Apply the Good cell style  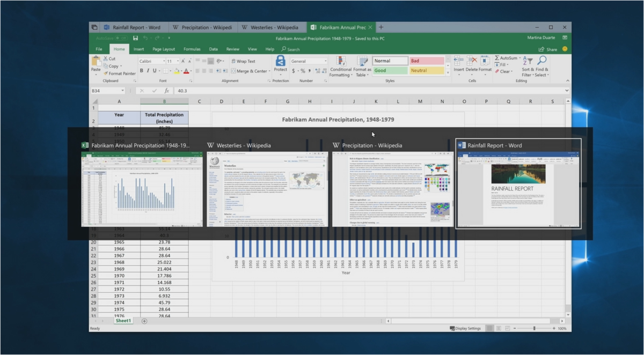390,70
